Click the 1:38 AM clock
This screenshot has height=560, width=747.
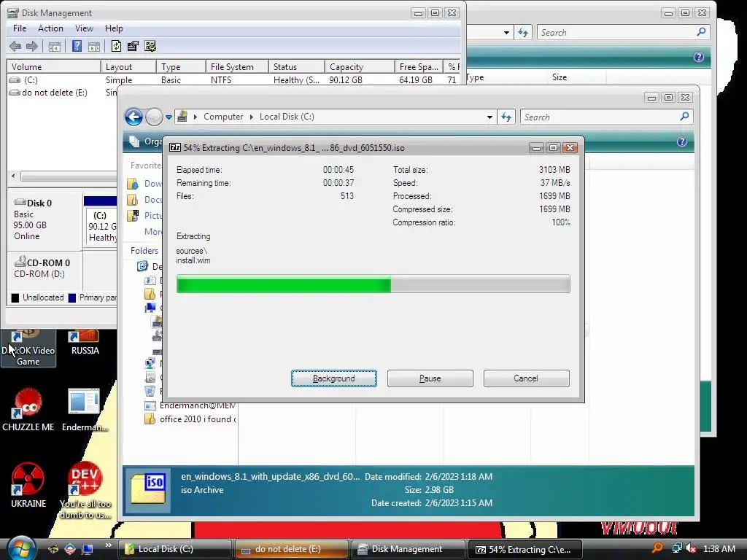point(719,548)
